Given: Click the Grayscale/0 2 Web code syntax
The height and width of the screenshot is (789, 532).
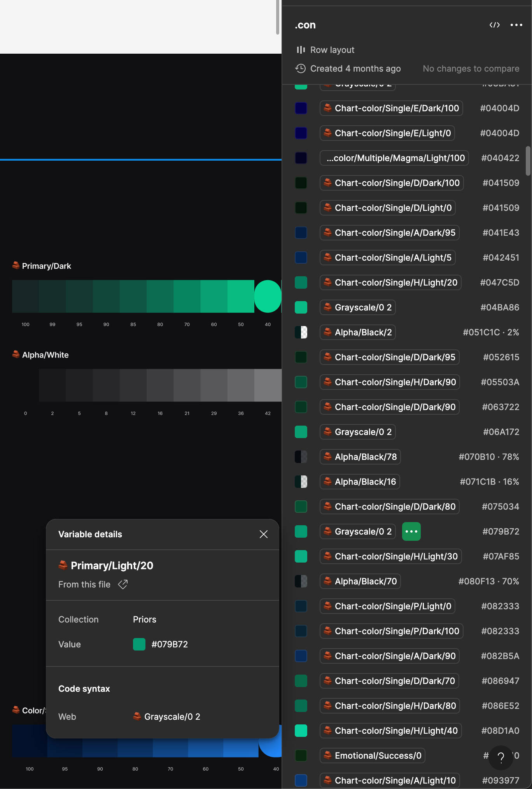Looking at the screenshot, I should pyautogui.click(x=172, y=717).
